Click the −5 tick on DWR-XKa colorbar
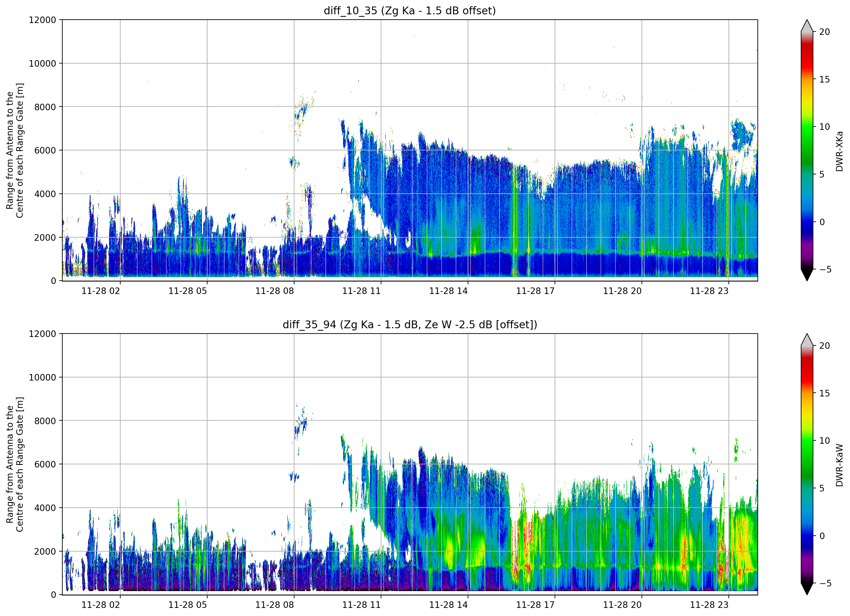The image size is (850, 616). [x=825, y=269]
